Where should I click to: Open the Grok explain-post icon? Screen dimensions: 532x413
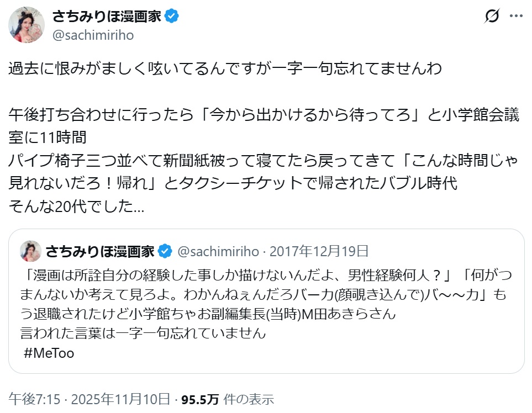[492, 17]
